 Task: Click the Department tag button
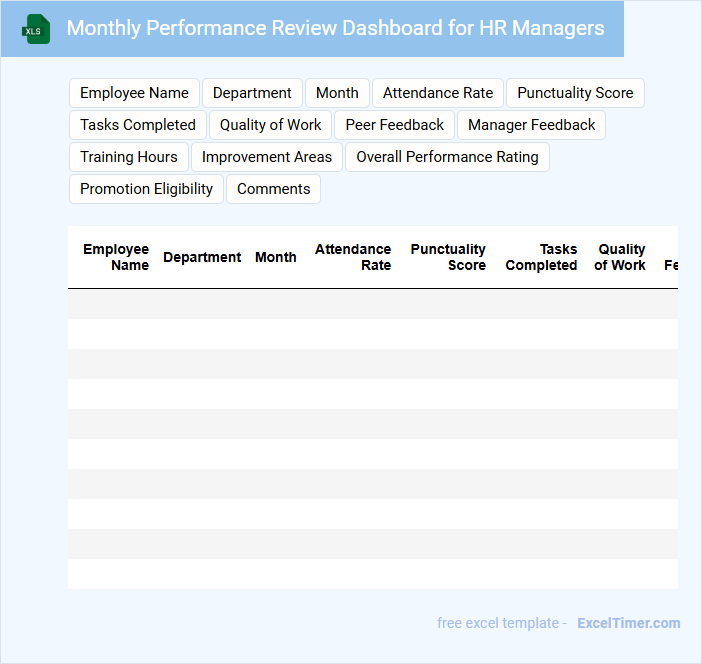[x=252, y=93]
